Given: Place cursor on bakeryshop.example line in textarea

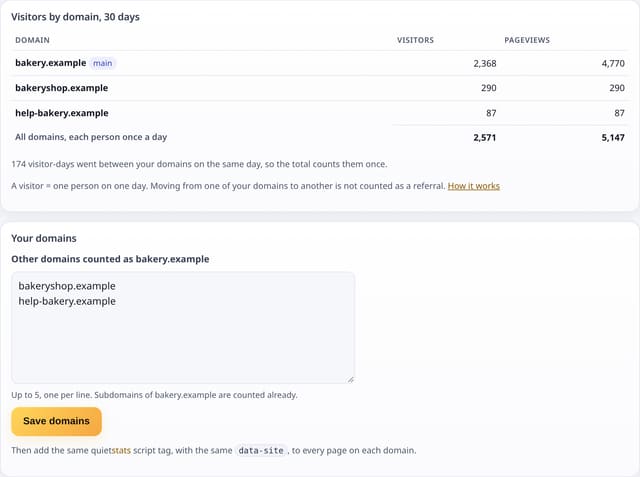Looking at the screenshot, I should (67, 286).
